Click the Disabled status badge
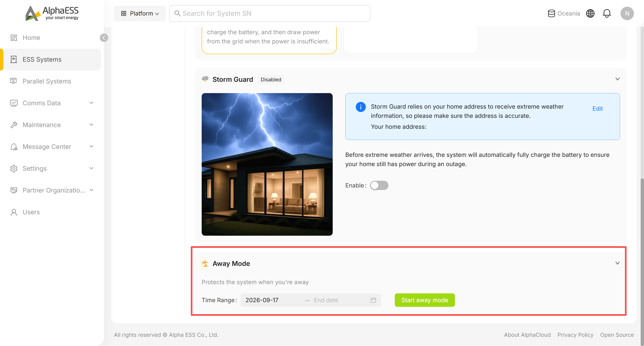 pos(271,79)
